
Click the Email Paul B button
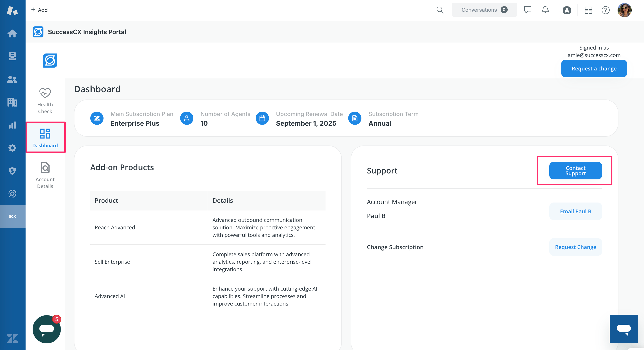(576, 211)
